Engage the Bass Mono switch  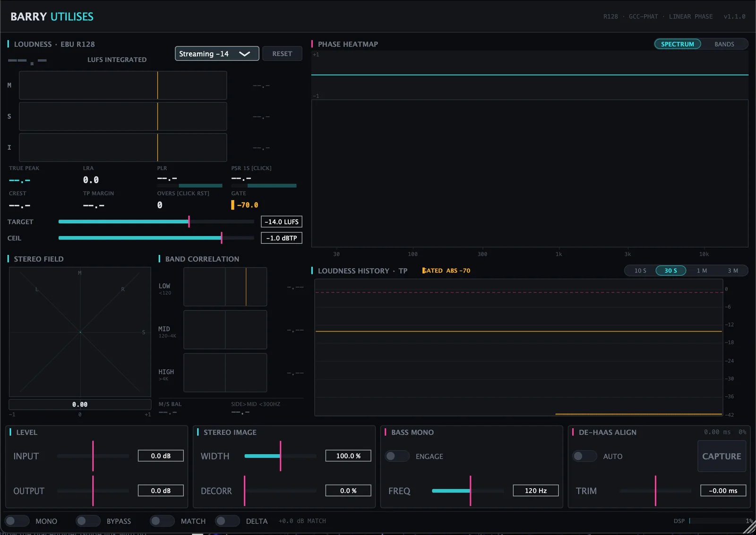coord(397,456)
